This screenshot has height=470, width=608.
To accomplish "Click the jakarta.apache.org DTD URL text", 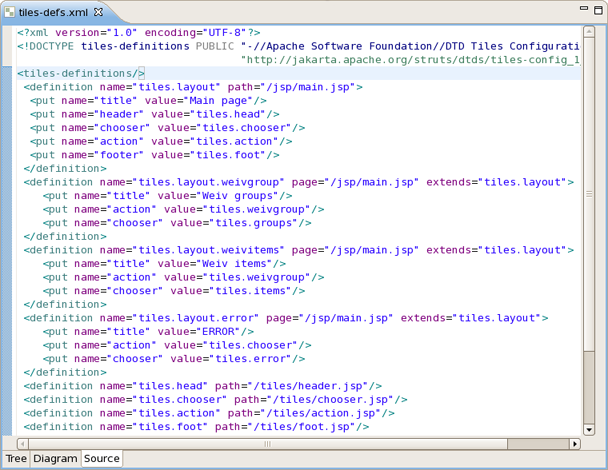I will (410, 60).
